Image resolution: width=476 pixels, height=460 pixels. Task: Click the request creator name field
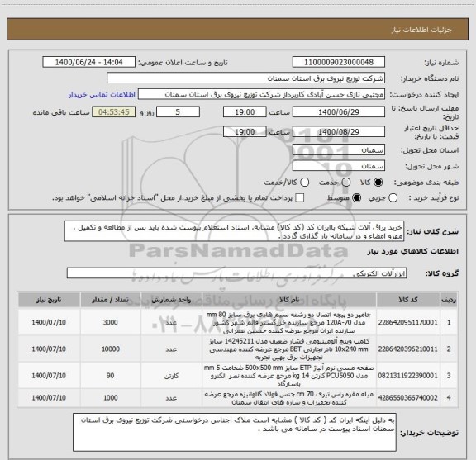coord(261,94)
